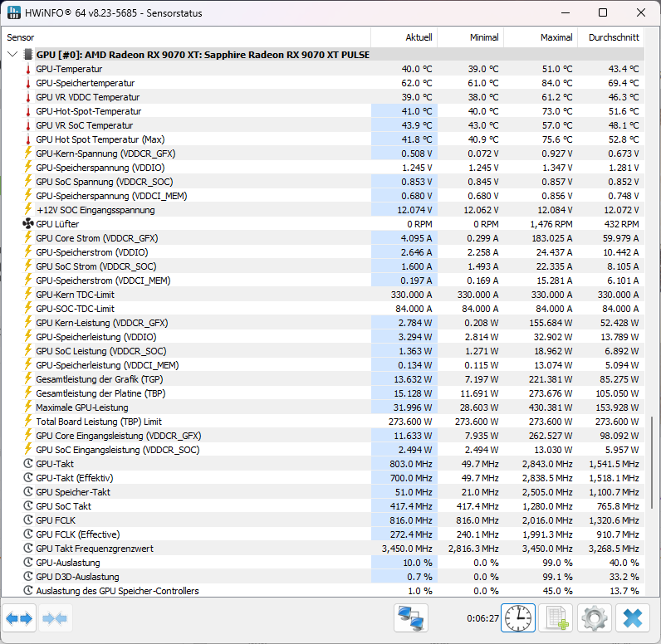Select the GPU-Speicherleistung (VDDIO) row
The height and width of the screenshot is (644, 661).
333,337
